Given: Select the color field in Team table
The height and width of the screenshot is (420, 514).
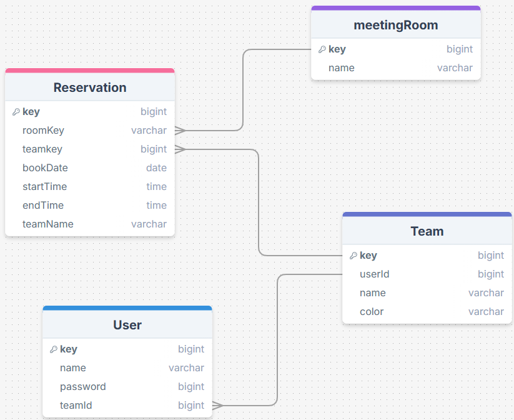Looking at the screenshot, I should [427, 312].
